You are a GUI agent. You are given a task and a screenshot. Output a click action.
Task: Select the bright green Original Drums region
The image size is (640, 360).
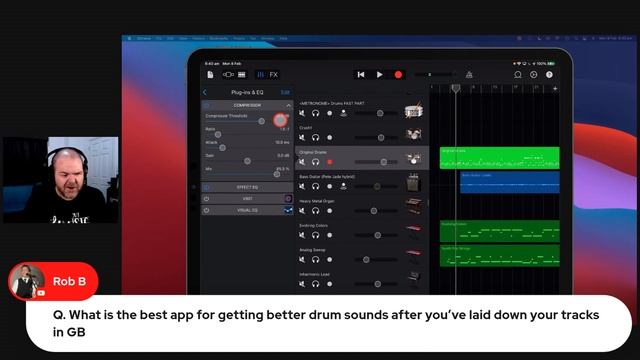point(500,158)
